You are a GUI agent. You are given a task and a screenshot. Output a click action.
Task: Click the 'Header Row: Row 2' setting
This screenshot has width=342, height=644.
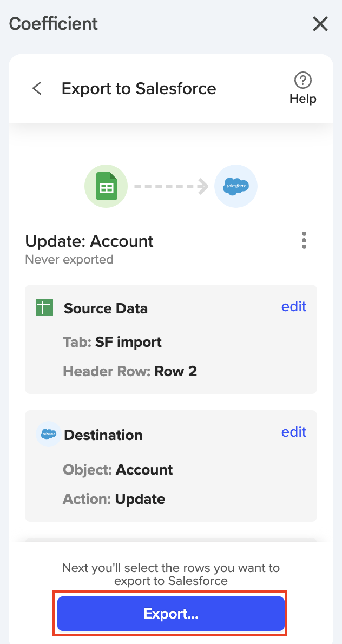point(130,371)
